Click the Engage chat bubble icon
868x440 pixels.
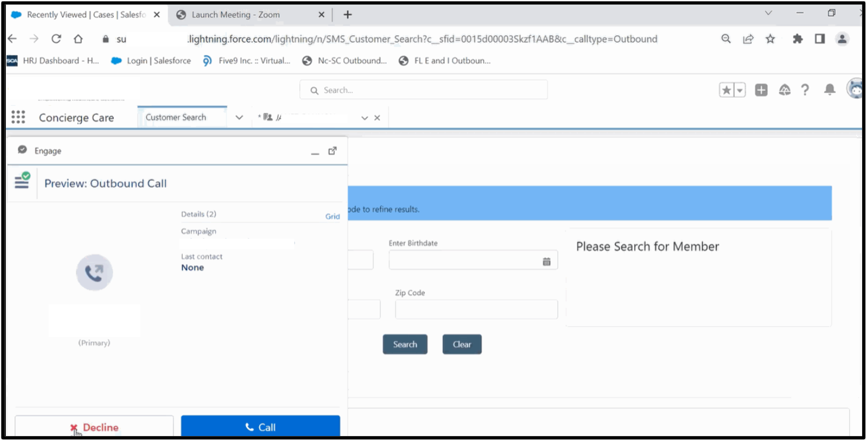coord(22,150)
